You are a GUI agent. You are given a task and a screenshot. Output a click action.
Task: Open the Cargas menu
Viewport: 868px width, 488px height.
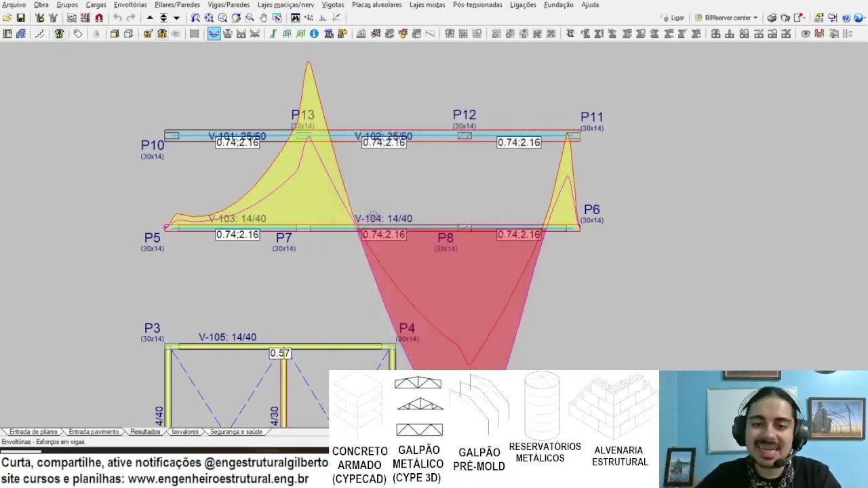96,5
